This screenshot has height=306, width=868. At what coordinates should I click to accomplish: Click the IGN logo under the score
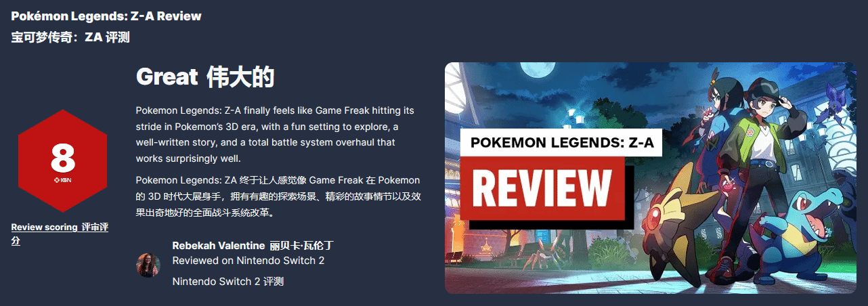click(x=62, y=179)
